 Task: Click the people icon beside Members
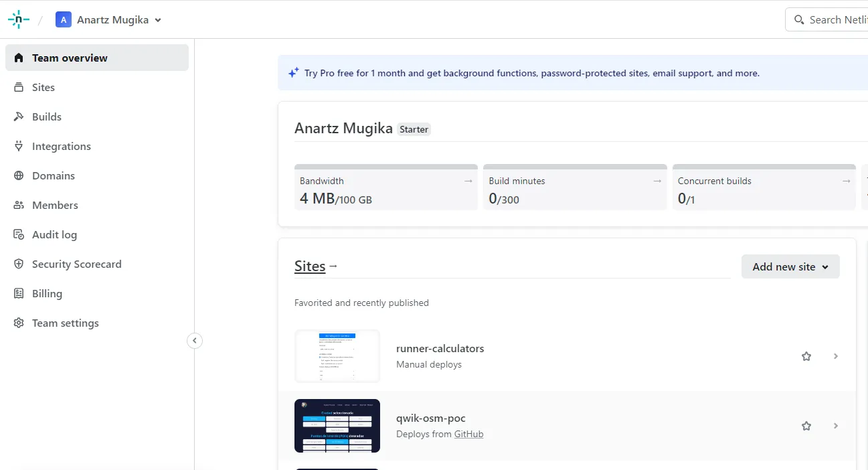pos(19,205)
